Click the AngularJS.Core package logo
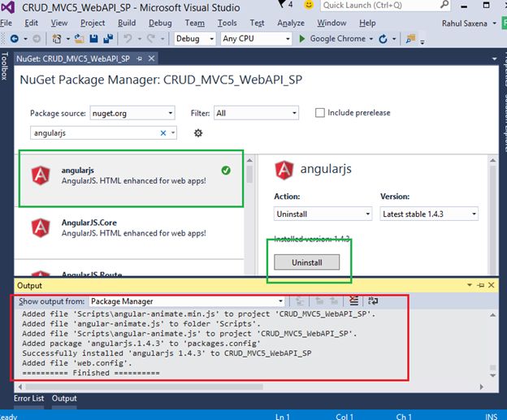 pos(41,227)
